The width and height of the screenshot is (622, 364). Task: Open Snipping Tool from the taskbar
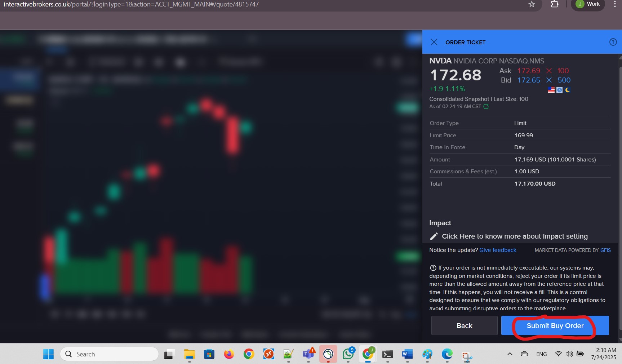pos(467,356)
